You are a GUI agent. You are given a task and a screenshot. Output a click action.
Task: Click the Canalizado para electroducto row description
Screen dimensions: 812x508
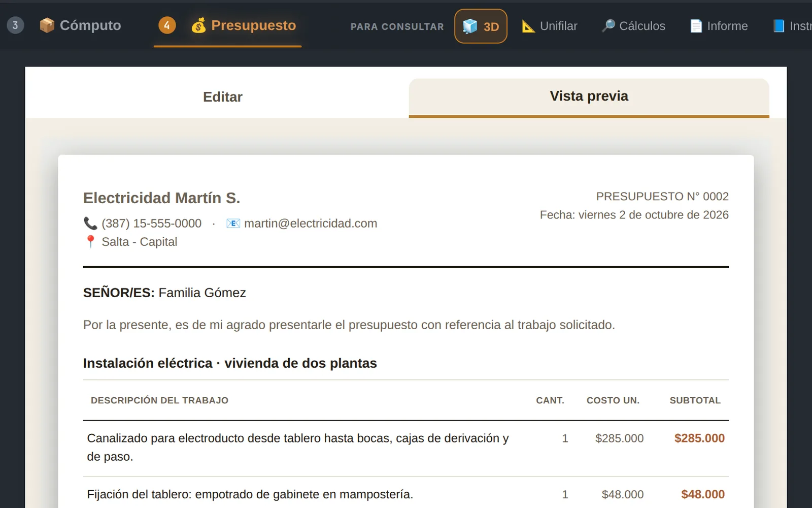298,448
